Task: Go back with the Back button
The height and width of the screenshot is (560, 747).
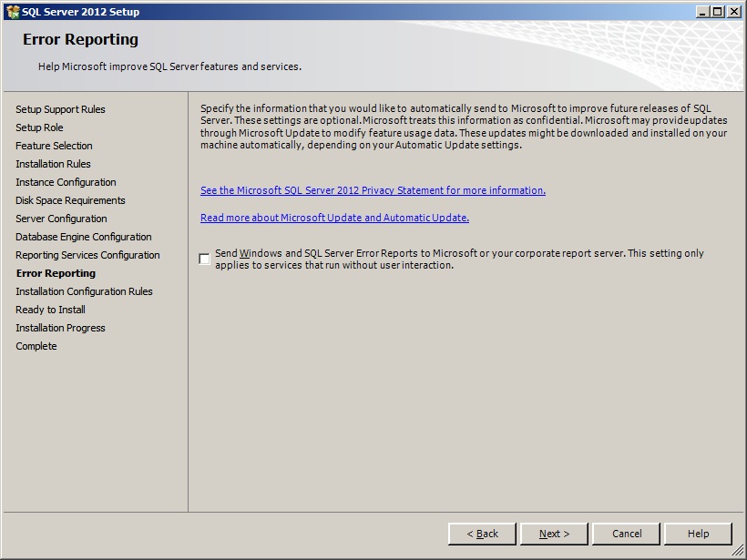Action: click(482, 534)
